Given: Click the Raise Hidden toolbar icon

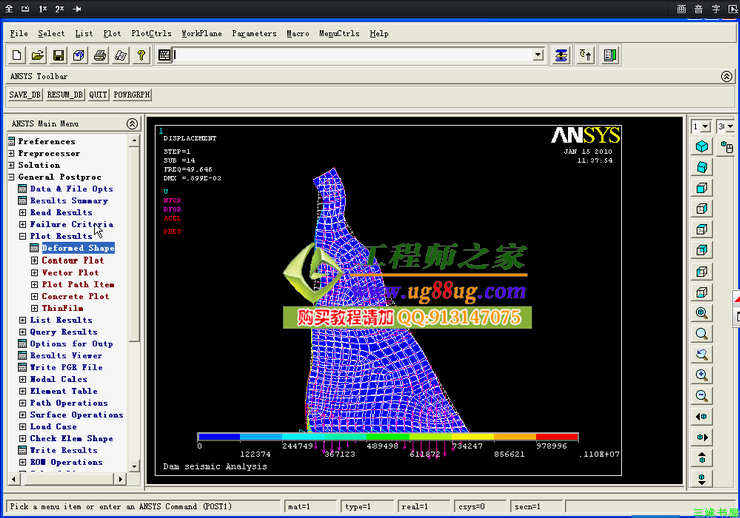Looking at the screenshot, I should pos(561,55).
